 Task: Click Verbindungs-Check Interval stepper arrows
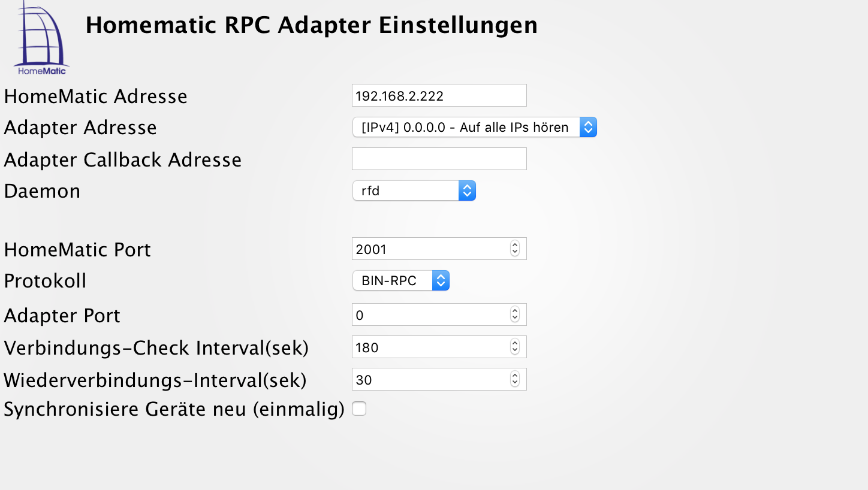tap(515, 347)
